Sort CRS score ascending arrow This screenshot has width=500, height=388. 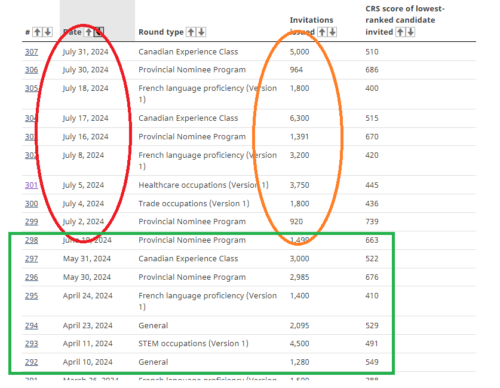[x=400, y=32]
